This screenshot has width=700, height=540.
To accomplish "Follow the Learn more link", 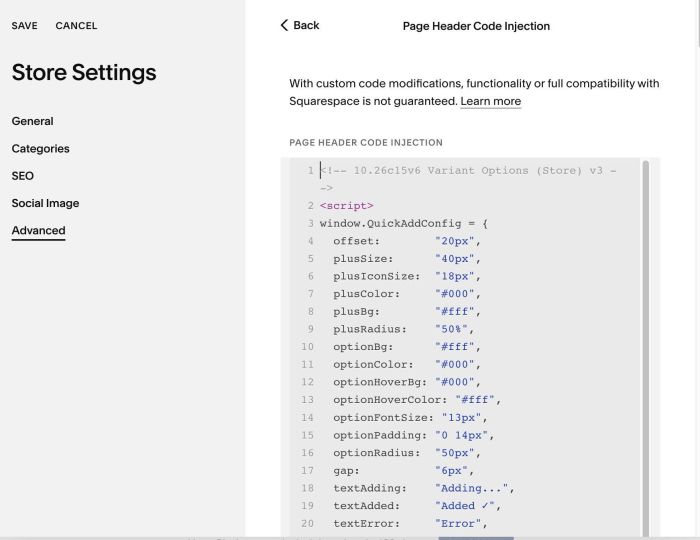I will 491,101.
